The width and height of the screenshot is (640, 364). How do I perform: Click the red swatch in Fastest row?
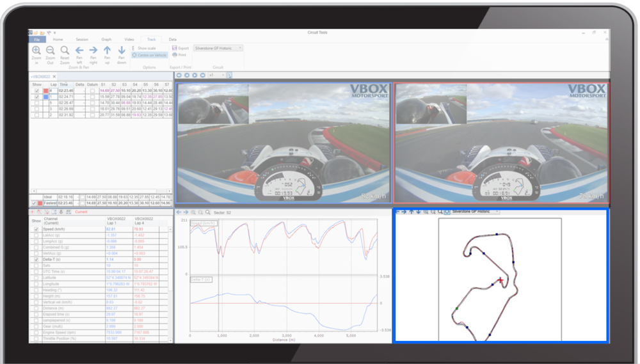point(40,203)
